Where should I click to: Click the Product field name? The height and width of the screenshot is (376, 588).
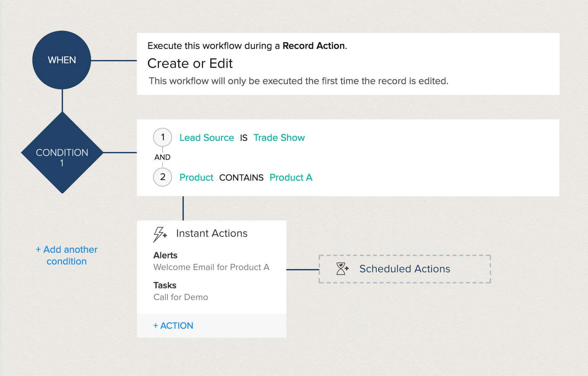(196, 177)
